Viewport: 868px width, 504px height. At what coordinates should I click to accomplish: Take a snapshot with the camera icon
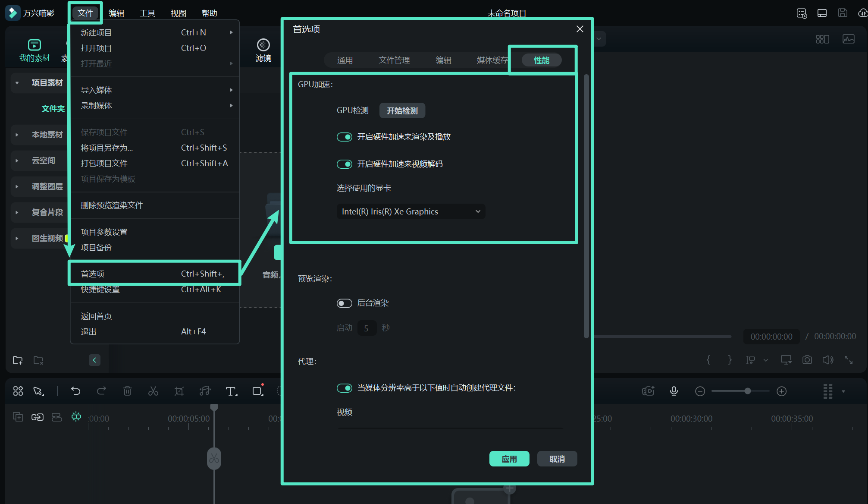coord(807,359)
